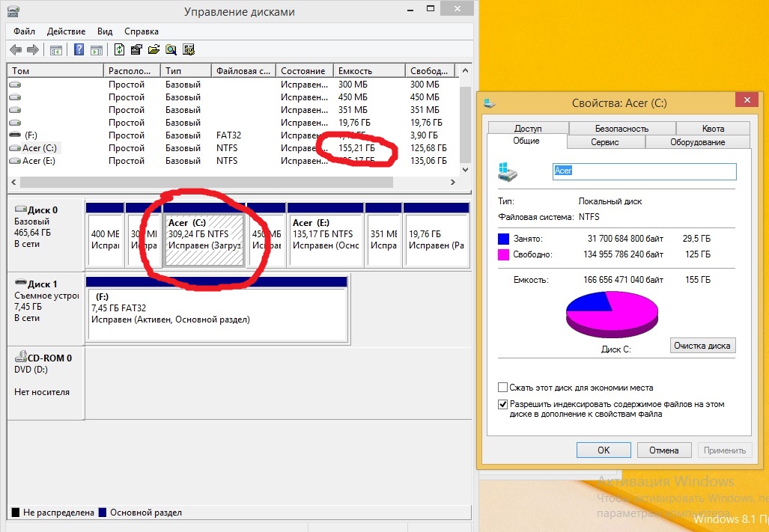Open the Вид menu
The image size is (769, 532).
tap(105, 31)
